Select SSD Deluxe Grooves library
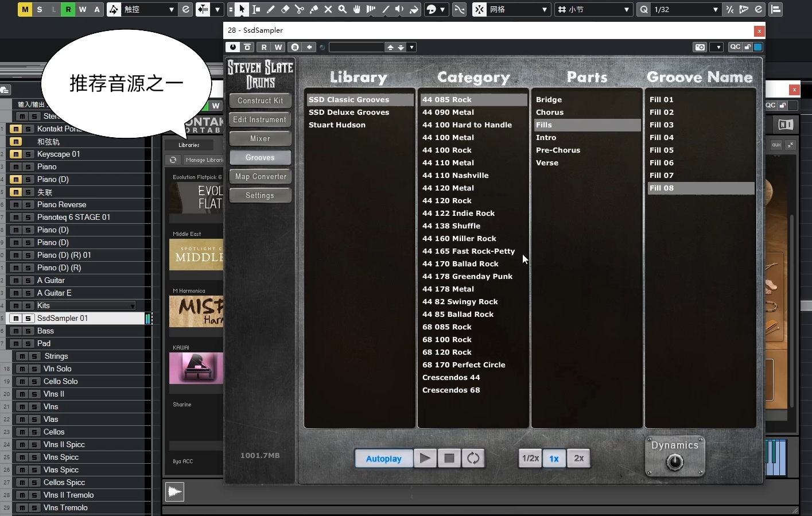The height and width of the screenshot is (516, 812). tap(359, 112)
